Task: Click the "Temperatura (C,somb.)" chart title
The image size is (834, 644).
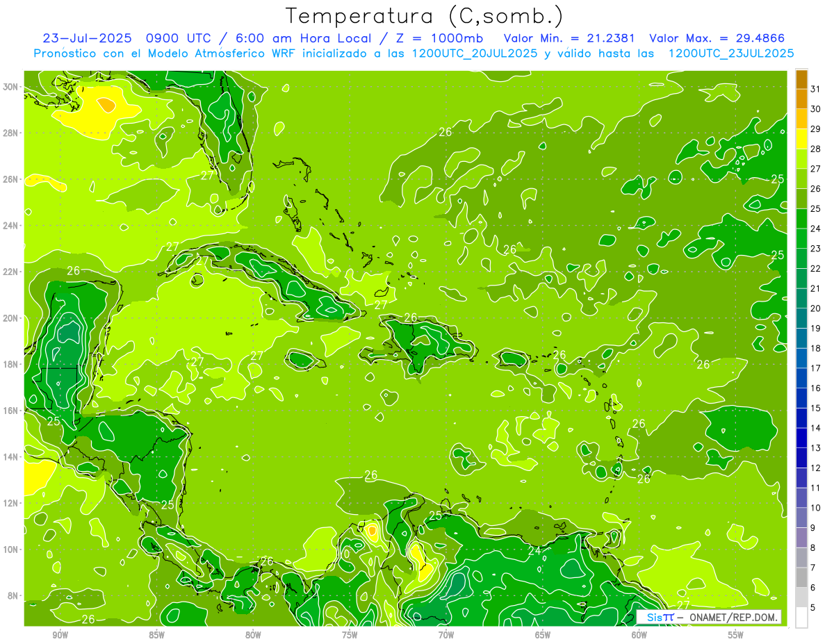Action: [x=424, y=16]
